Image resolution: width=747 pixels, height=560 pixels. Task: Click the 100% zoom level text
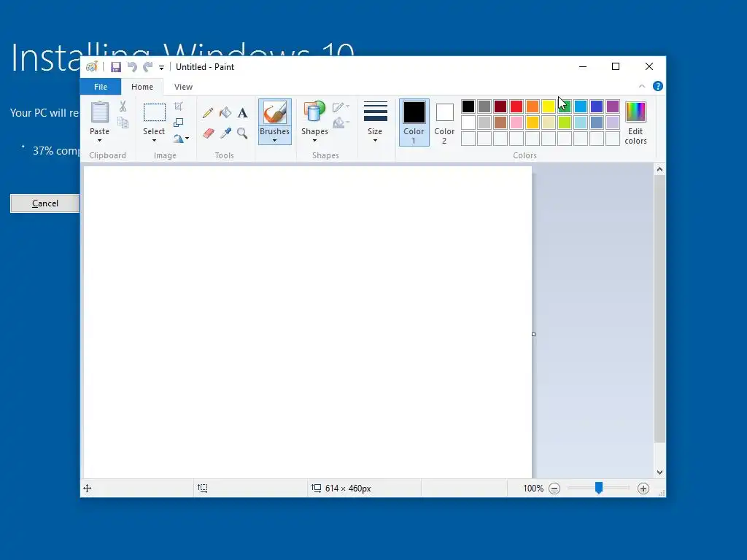(x=533, y=488)
